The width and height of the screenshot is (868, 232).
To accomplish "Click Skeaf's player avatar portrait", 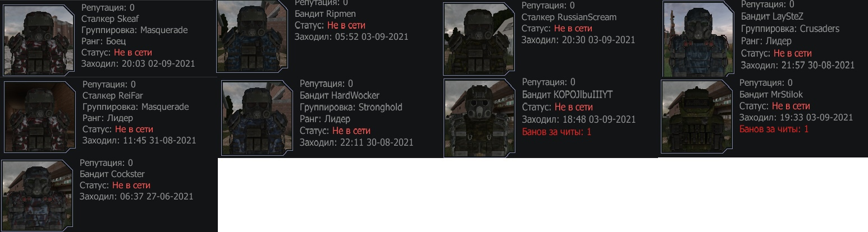I will click(40, 40).
